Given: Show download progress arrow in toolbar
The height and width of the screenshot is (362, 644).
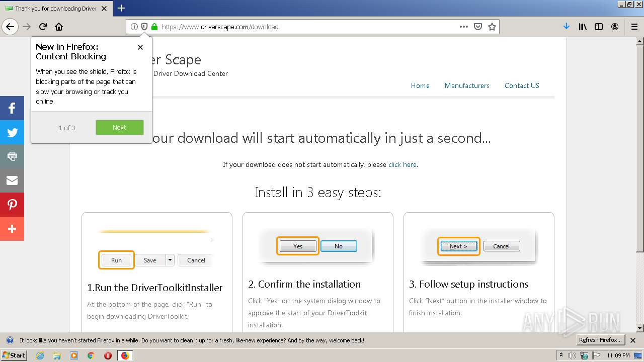Looking at the screenshot, I should coord(567,27).
